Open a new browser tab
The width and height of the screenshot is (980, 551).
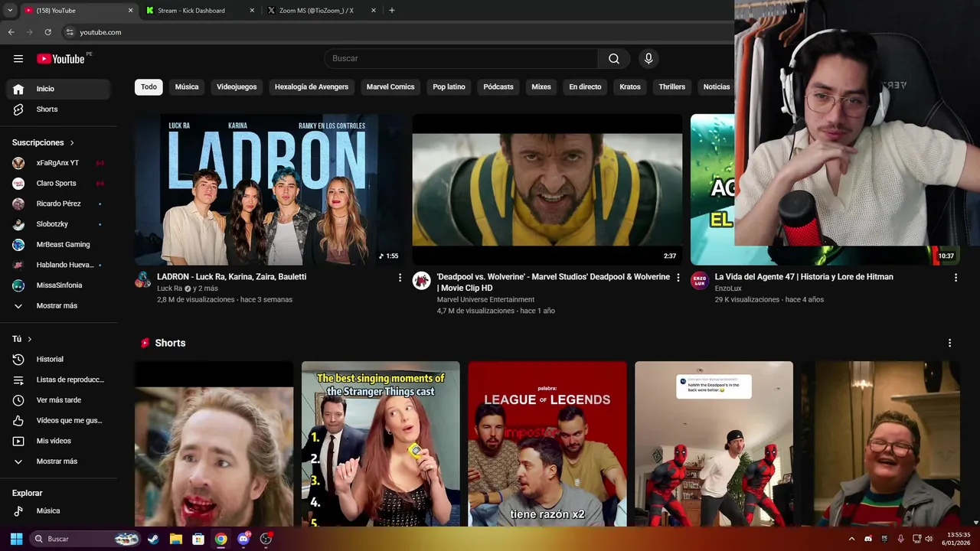pyautogui.click(x=392, y=11)
